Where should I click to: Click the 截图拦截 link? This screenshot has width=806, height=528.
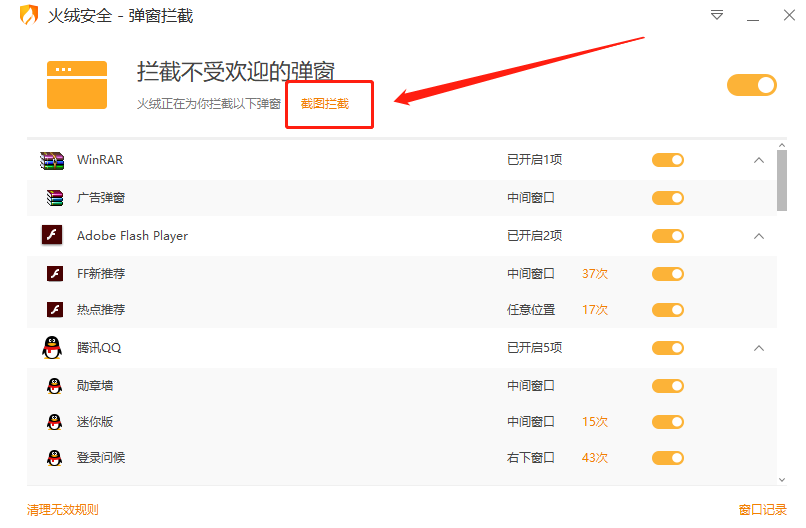coord(325,104)
